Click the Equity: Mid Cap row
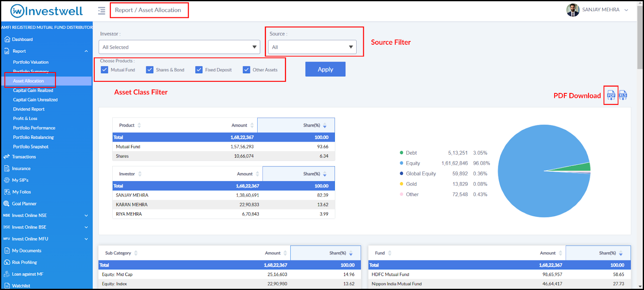 pos(229,274)
